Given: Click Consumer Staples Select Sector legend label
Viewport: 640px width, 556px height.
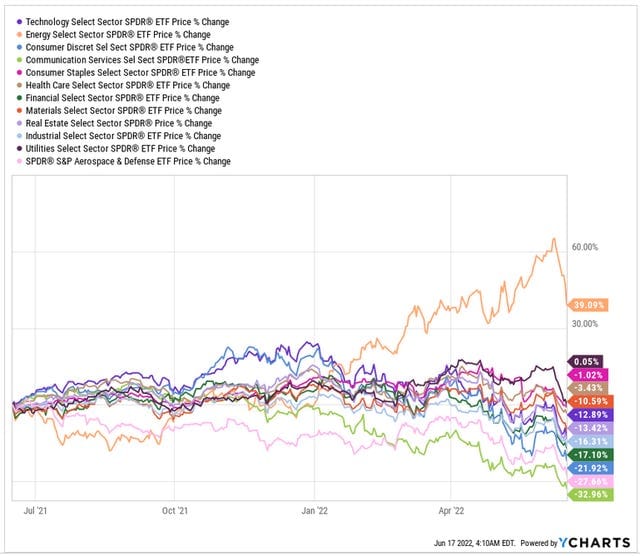Looking at the screenshot, I should [140, 73].
